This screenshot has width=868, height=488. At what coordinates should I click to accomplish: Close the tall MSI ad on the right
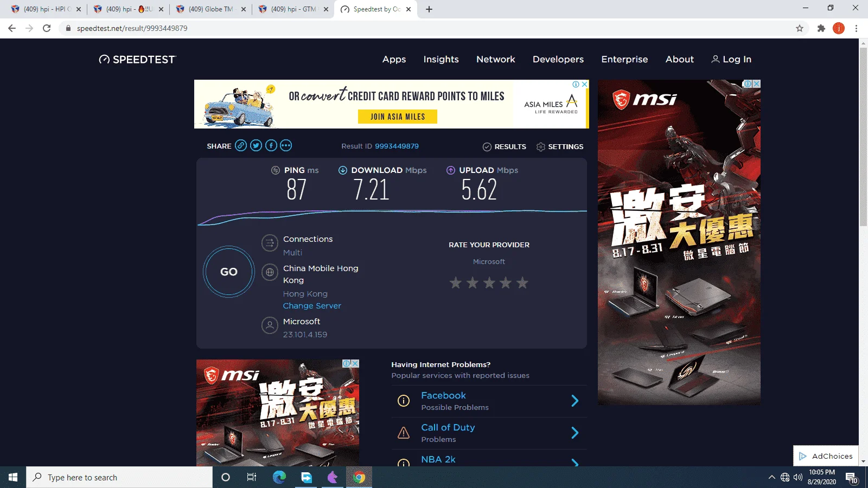click(757, 84)
